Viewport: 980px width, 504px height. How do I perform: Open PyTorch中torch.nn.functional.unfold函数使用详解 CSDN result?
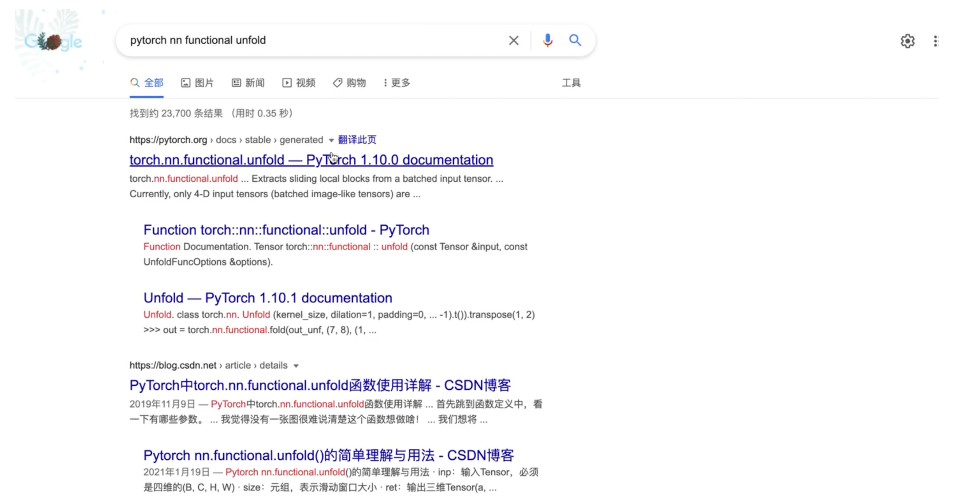(320, 385)
